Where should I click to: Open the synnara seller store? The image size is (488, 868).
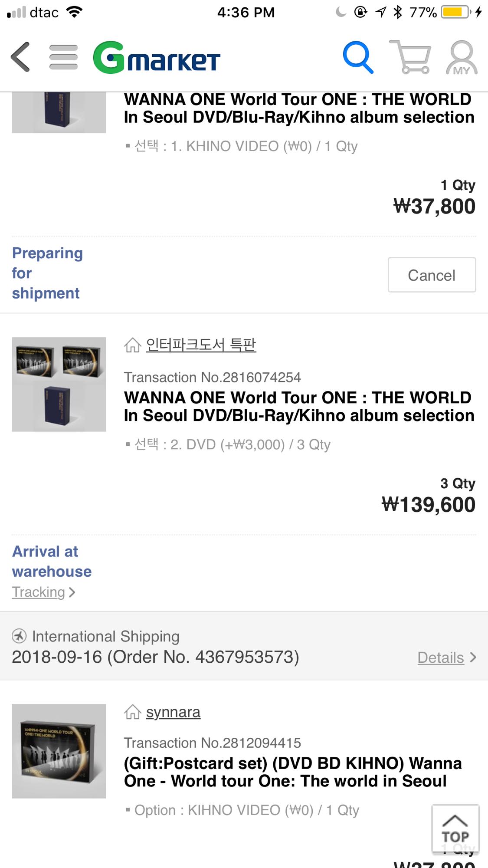click(173, 712)
